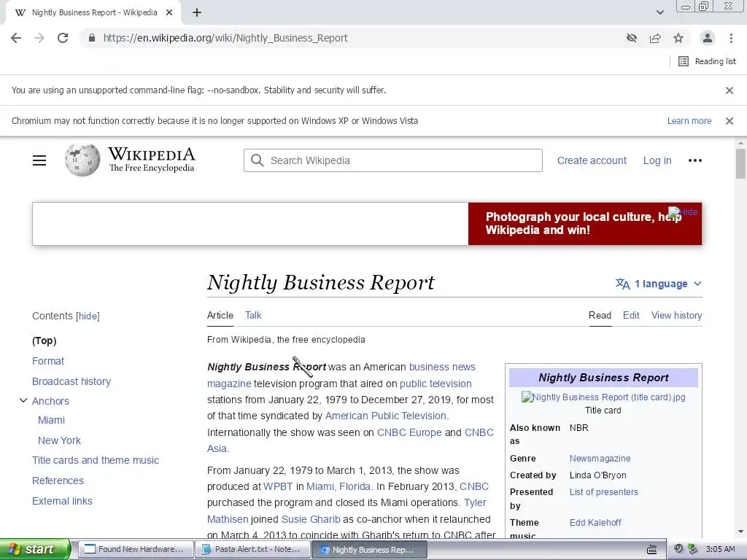
Task: Hide the photo contest banner
Action: (x=683, y=212)
